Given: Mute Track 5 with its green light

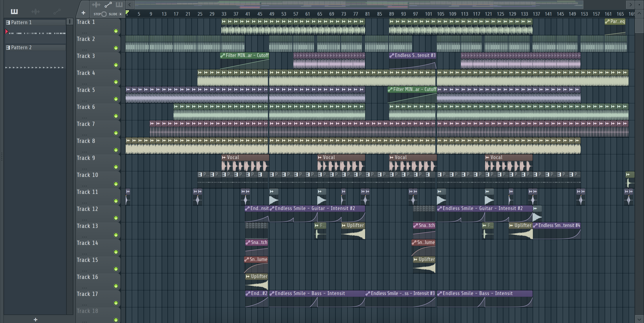Looking at the screenshot, I should pyautogui.click(x=116, y=99).
